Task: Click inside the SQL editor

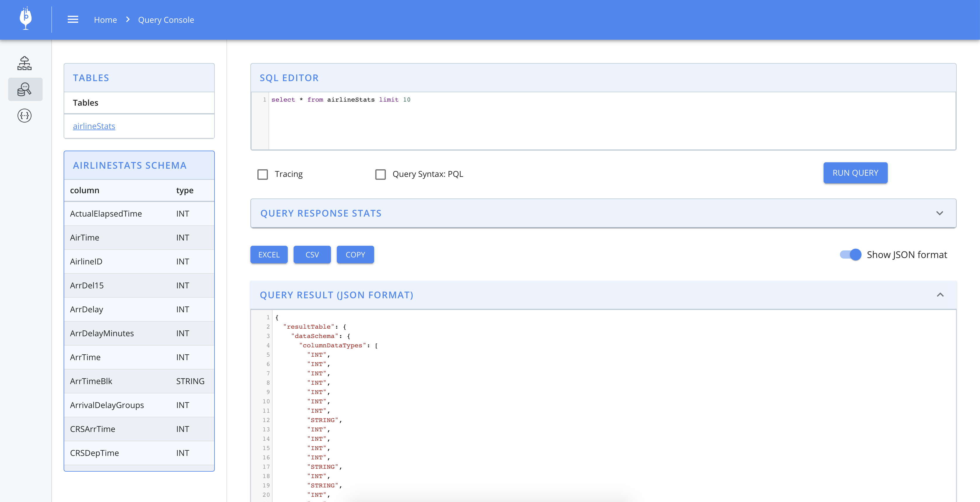Action: [x=612, y=121]
